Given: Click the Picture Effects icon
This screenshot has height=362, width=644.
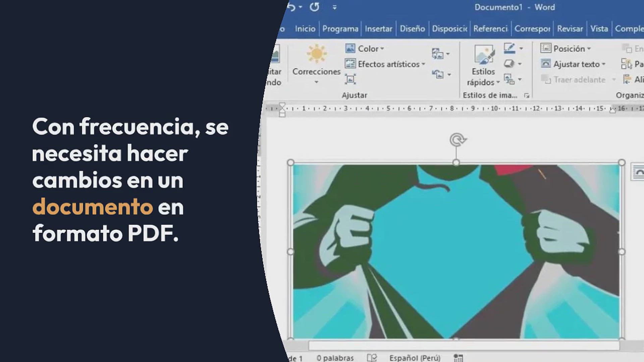Looking at the screenshot, I should coord(509,64).
